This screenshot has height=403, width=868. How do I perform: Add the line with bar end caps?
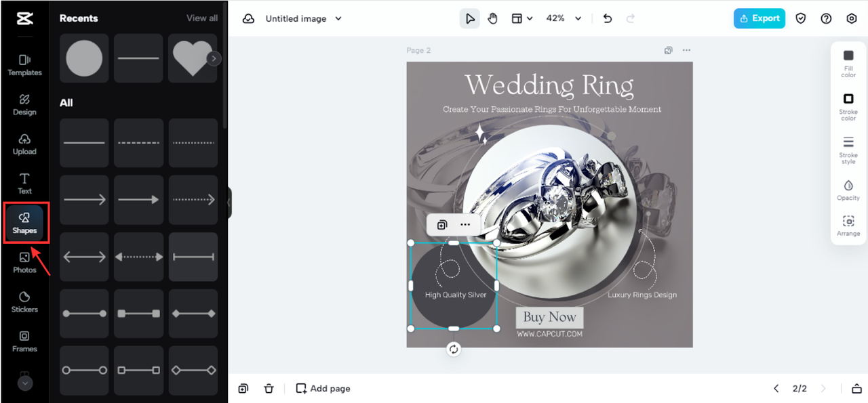tap(193, 257)
